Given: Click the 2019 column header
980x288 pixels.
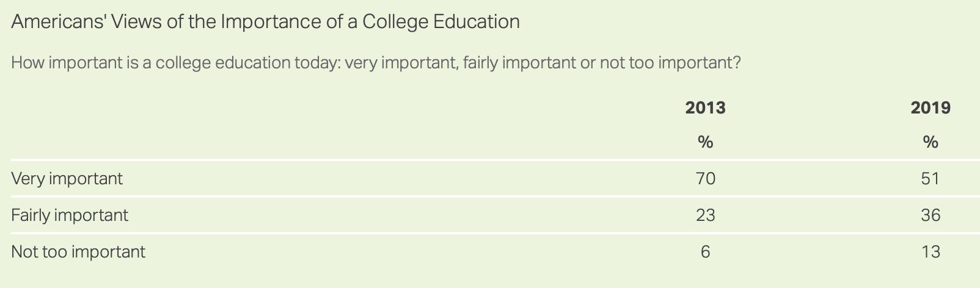Looking at the screenshot, I should (931, 108).
